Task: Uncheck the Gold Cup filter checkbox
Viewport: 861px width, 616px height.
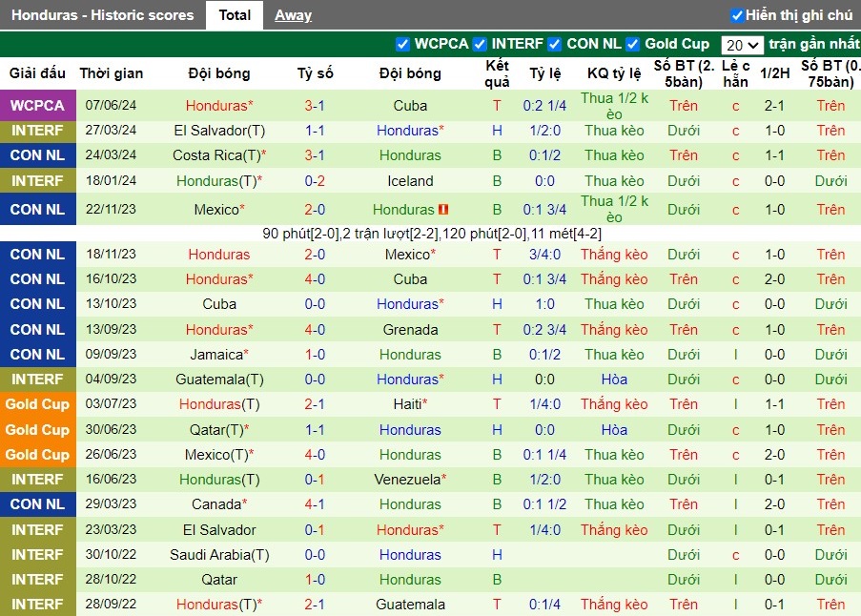Action: pyautogui.click(x=632, y=44)
